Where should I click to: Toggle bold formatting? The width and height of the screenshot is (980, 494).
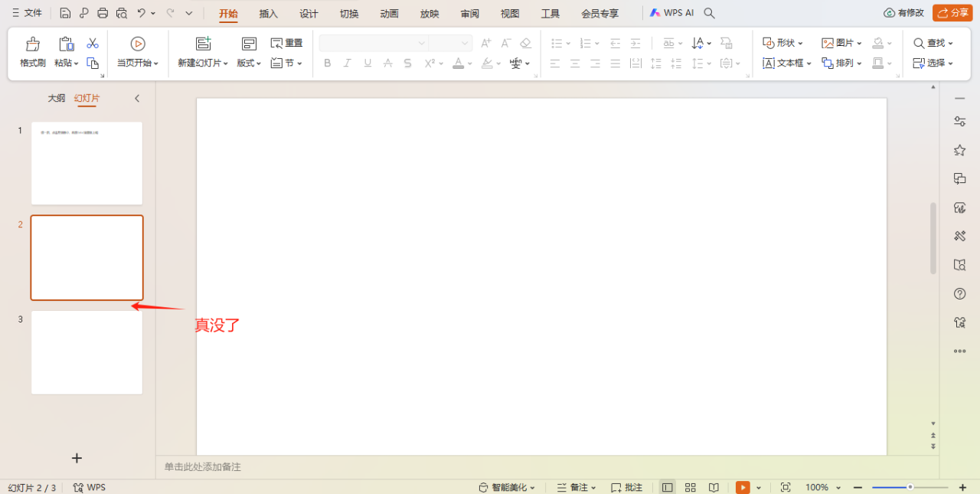click(x=327, y=63)
